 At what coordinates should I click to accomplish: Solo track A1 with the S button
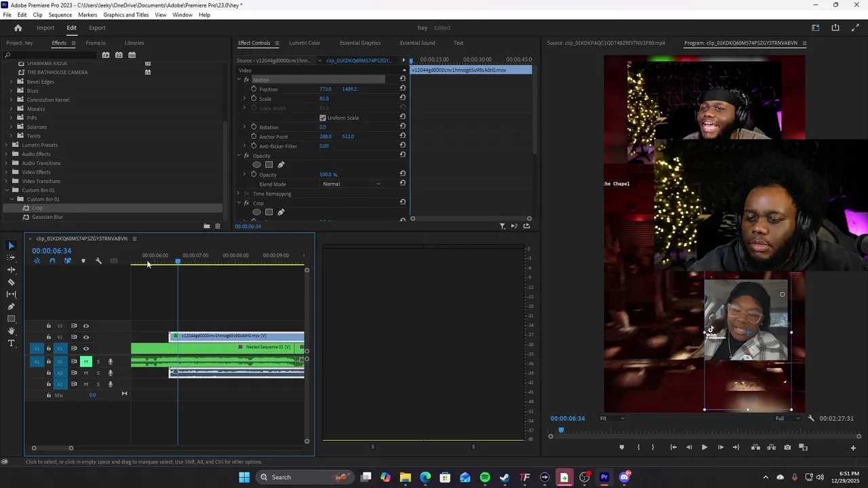coord(98,361)
